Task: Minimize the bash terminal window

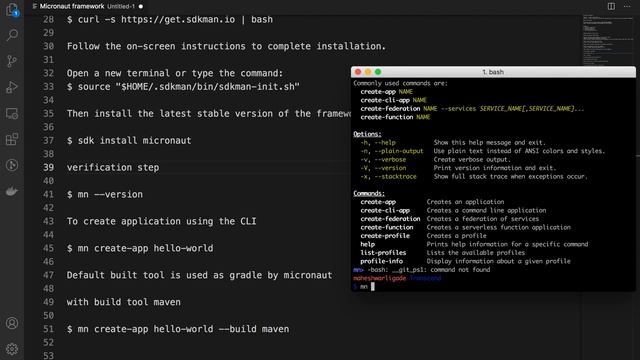Action: [x=368, y=72]
